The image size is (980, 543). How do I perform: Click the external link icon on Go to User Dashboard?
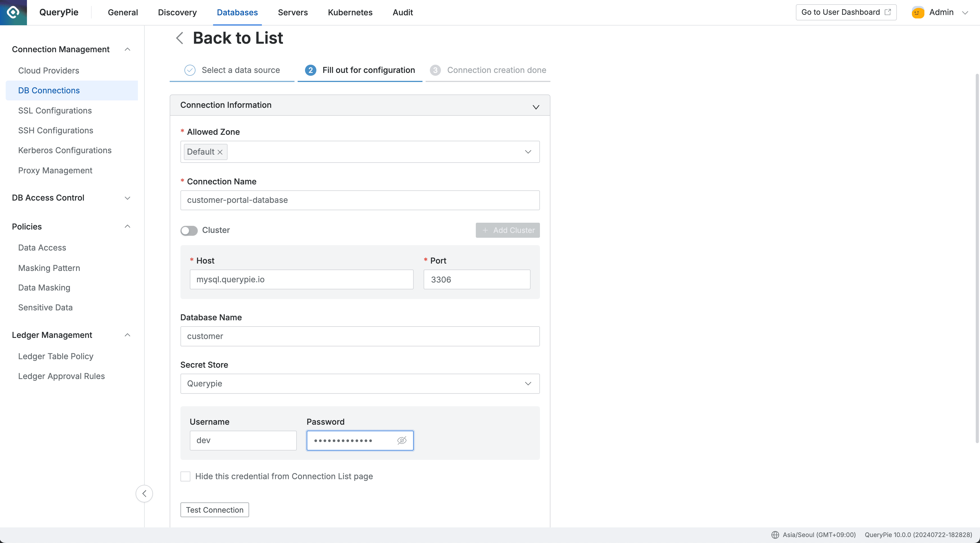point(888,12)
